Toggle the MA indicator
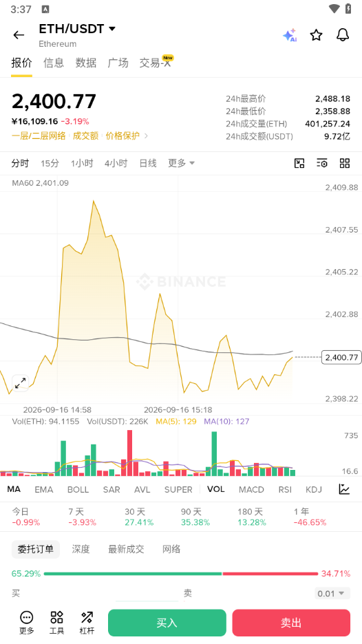The height and width of the screenshot is (644, 362). pyautogui.click(x=14, y=489)
